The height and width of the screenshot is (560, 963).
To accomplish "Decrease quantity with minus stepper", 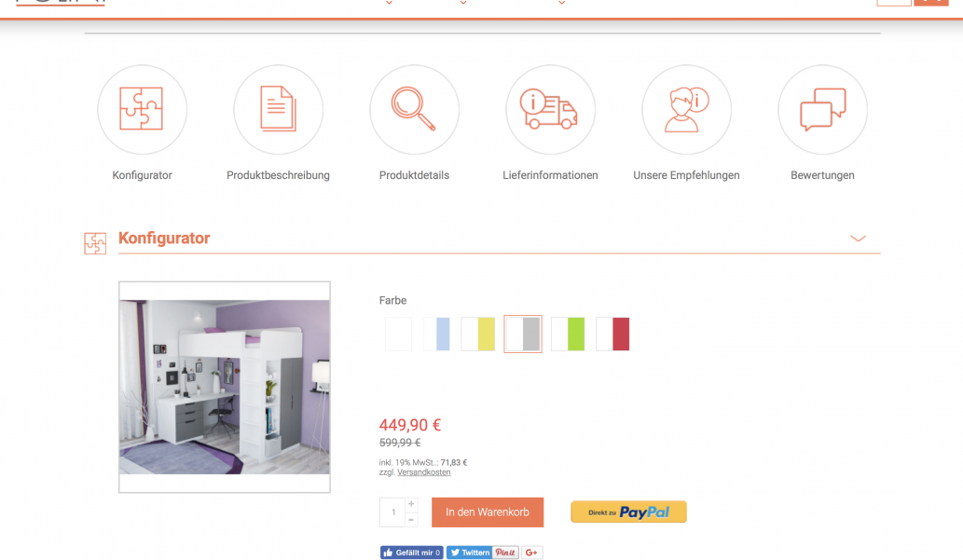I will 411,520.
